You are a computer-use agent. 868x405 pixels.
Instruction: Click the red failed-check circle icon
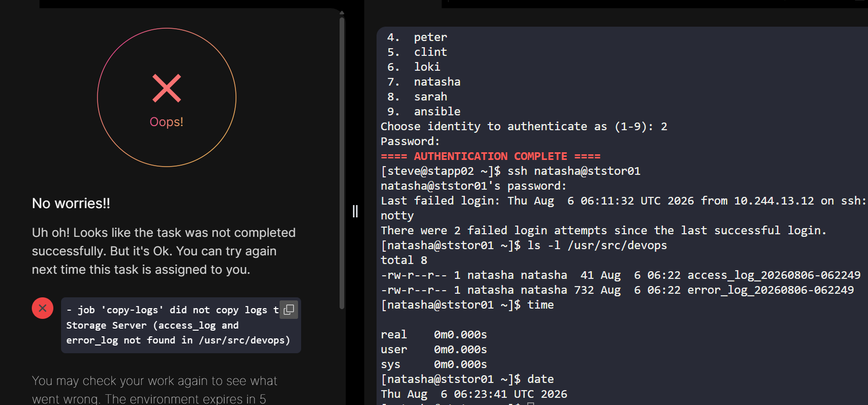coord(43,308)
